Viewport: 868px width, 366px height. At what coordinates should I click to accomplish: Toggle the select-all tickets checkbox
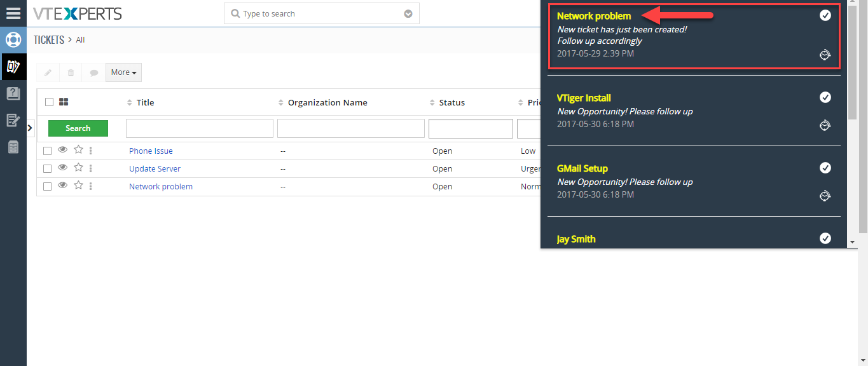[49, 102]
